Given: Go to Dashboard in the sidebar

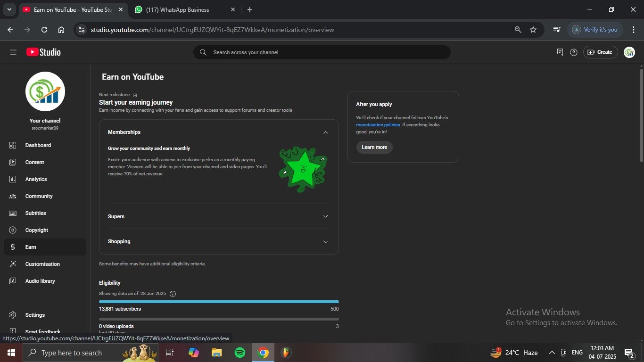Looking at the screenshot, I should [45, 145].
